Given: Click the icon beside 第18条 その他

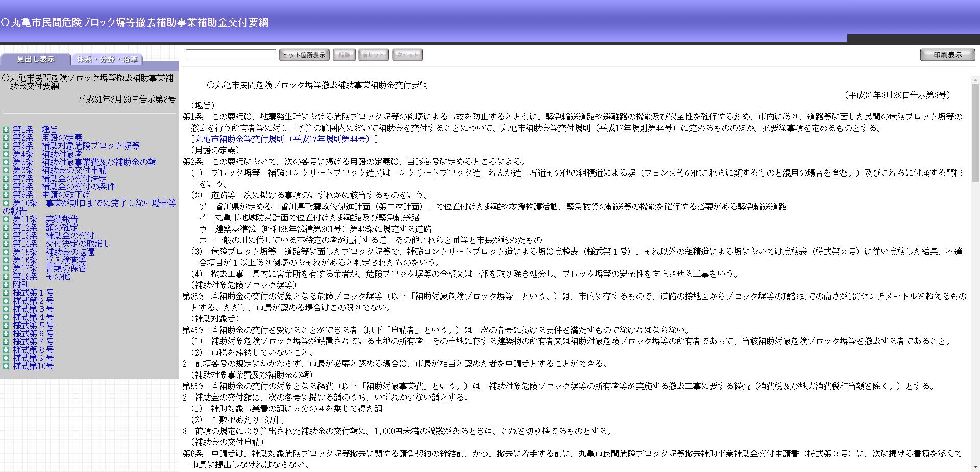Looking at the screenshot, I should [x=5, y=276].
